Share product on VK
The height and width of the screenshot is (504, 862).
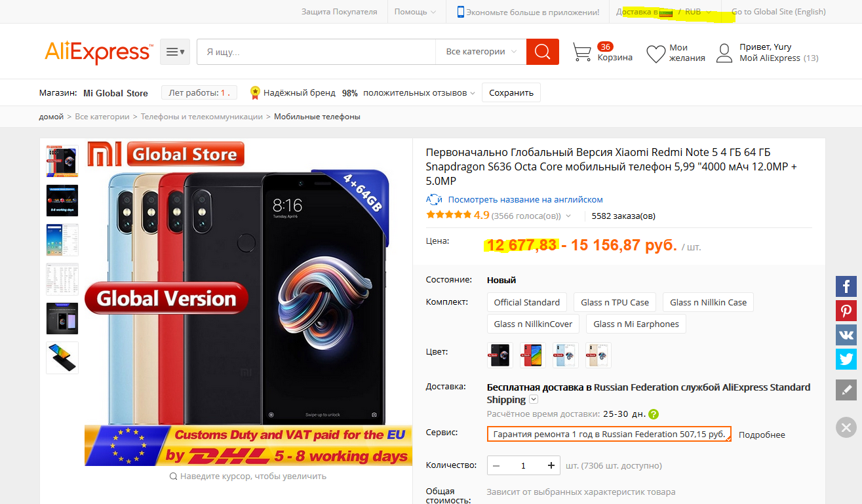(846, 335)
